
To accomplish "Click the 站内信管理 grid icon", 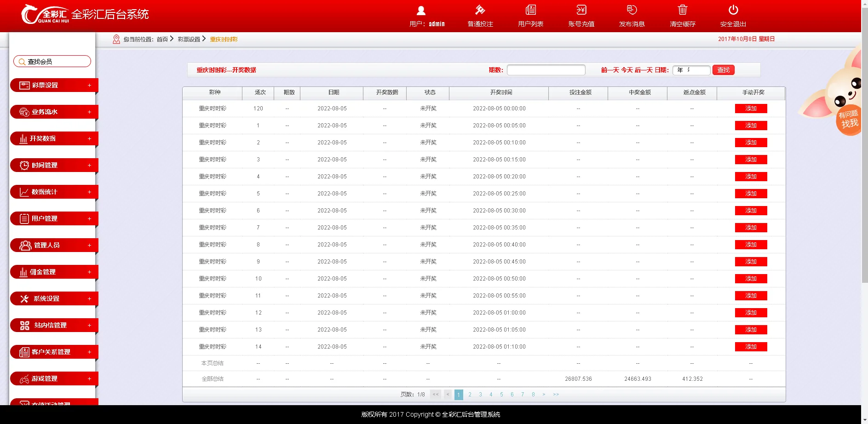I will (25, 325).
